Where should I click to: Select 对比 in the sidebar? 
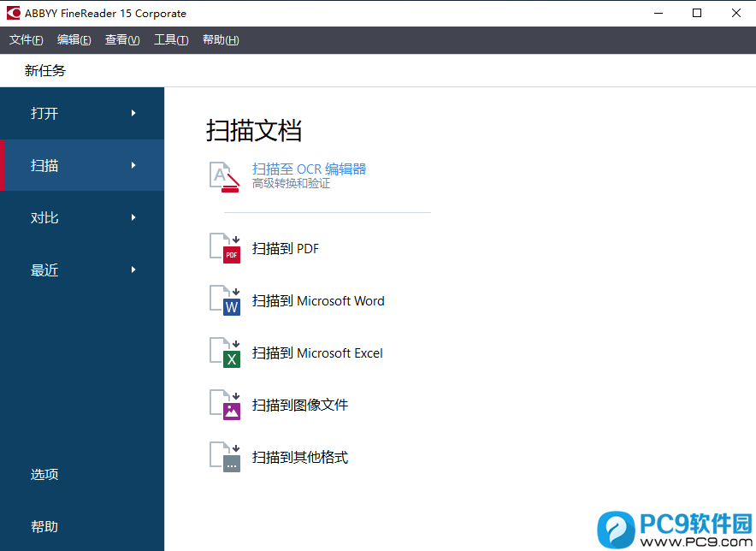(82, 217)
